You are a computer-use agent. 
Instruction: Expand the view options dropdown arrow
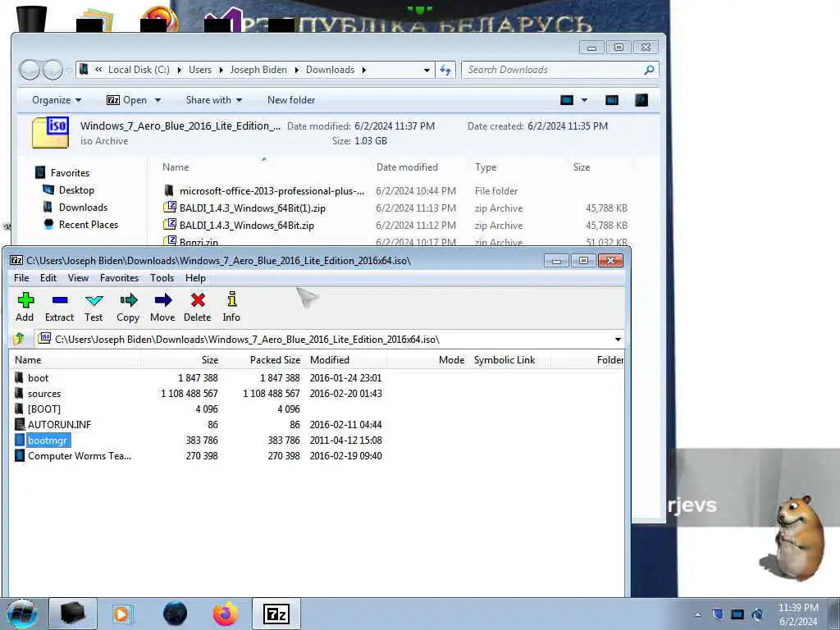(x=584, y=100)
